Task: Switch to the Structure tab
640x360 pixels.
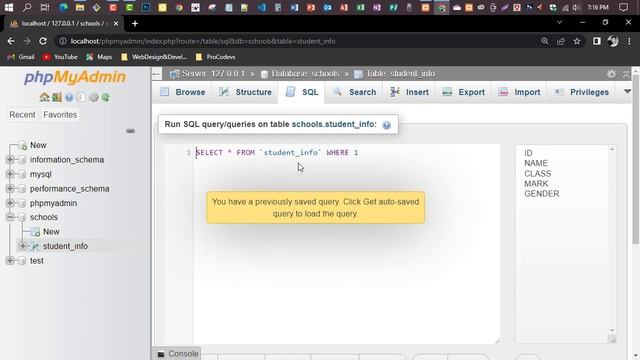Action: pos(245,92)
